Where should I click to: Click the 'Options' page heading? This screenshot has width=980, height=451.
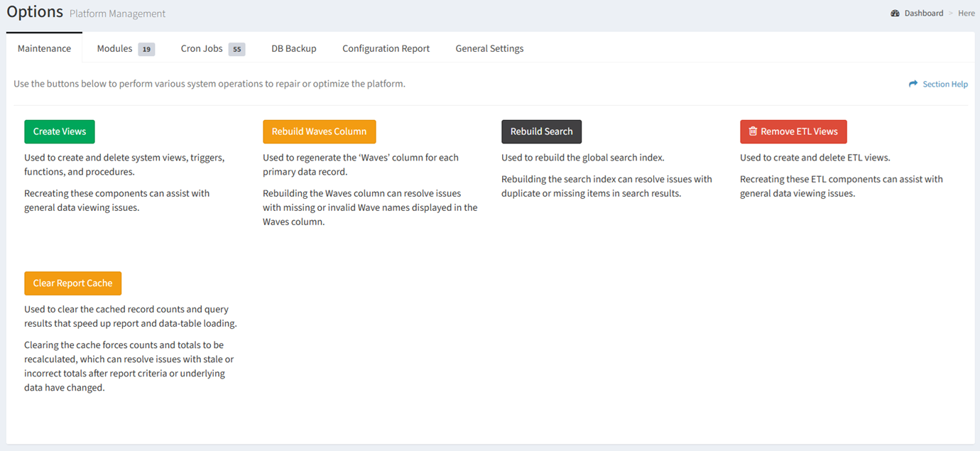tap(35, 12)
